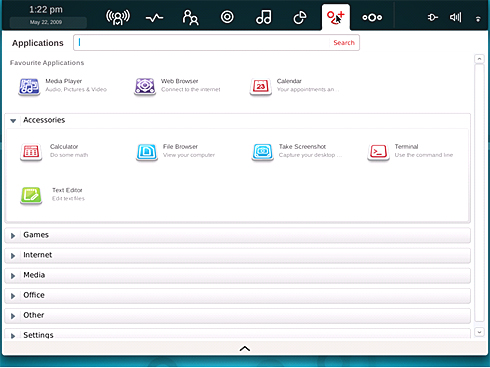Image resolution: width=490 pixels, height=368 pixels.
Task: Open the volume speaker icon
Action: 455,17
